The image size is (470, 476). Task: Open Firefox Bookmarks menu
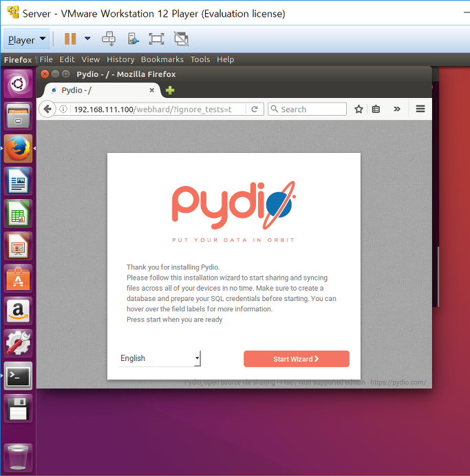(x=162, y=59)
